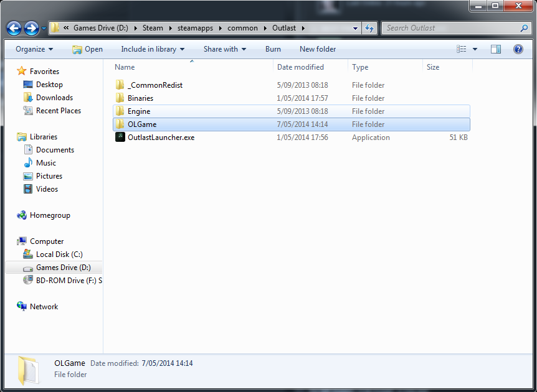Open the view options dropdown arrow
The width and height of the screenshot is (537, 392).
click(475, 49)
